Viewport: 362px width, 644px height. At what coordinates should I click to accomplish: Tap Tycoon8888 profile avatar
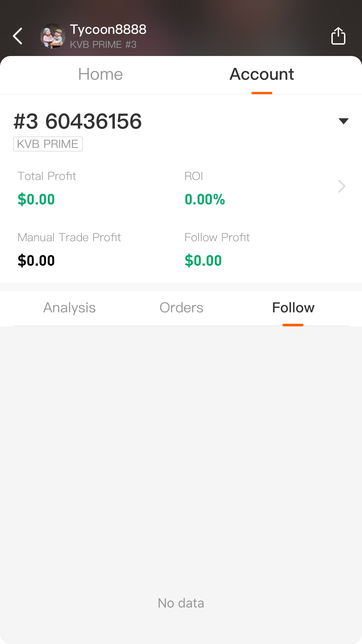coord(53,36)
